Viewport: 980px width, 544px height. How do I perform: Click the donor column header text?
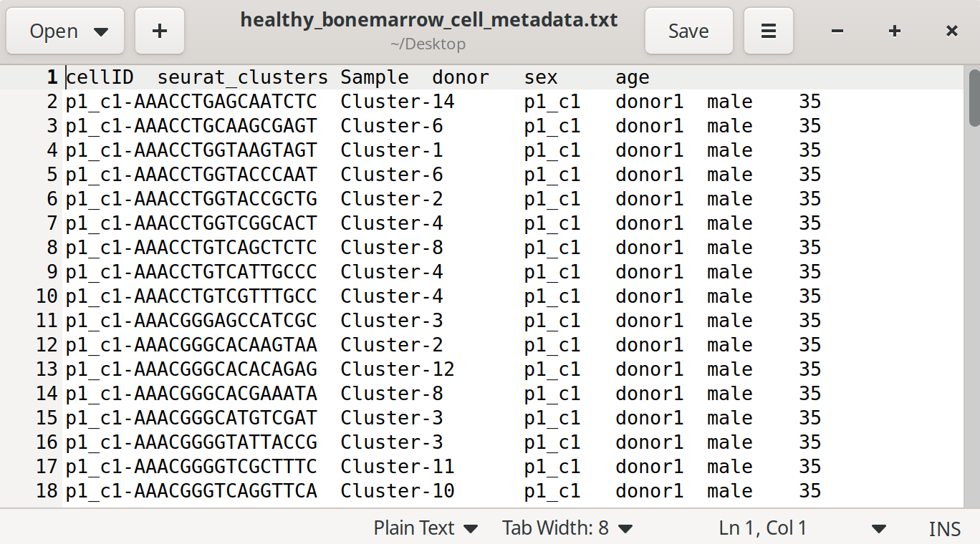(x=461, y=77)
